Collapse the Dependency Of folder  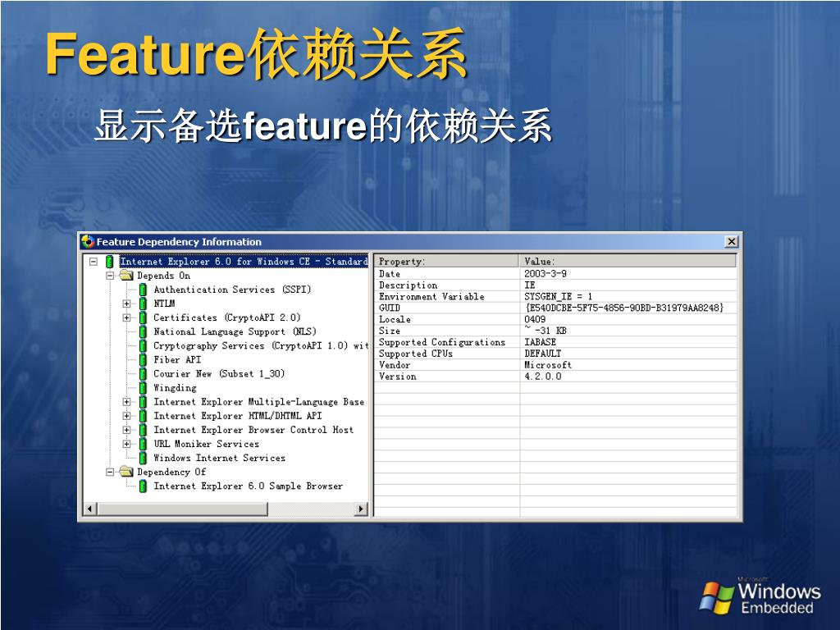(x=111, y=472)
